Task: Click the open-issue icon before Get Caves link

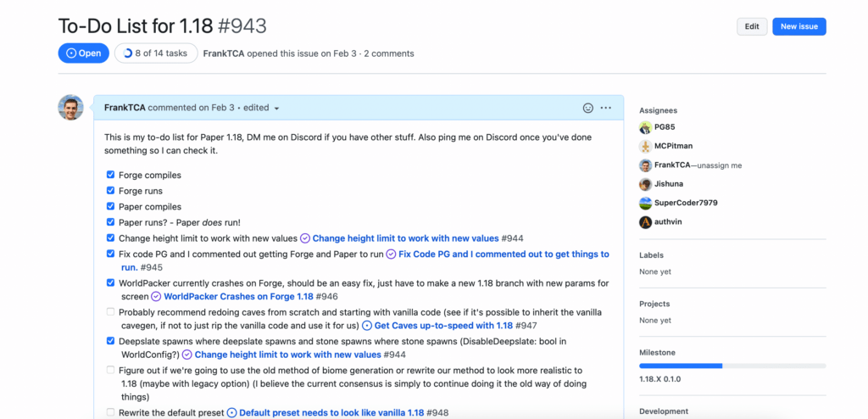Action: point(366,326)
